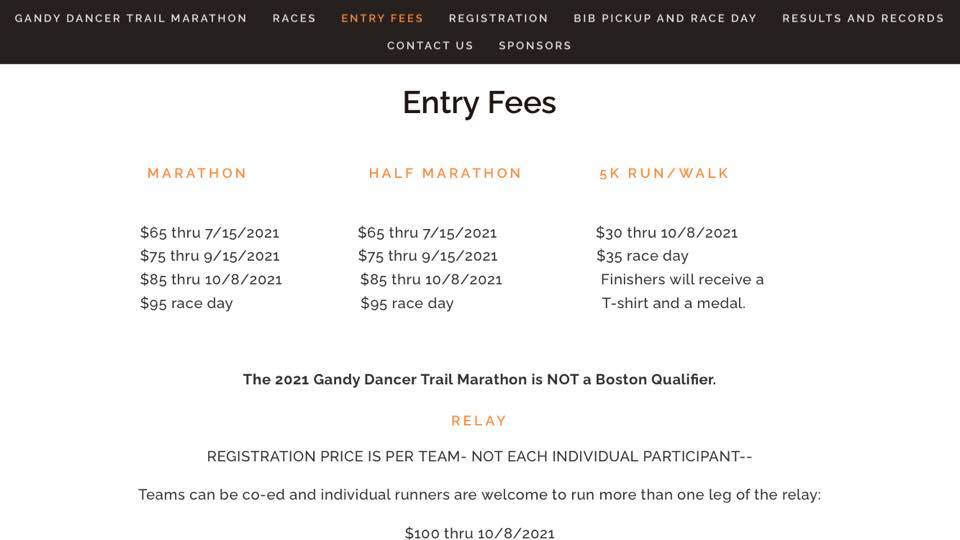Go to the Races menu item

pos(294,18)
